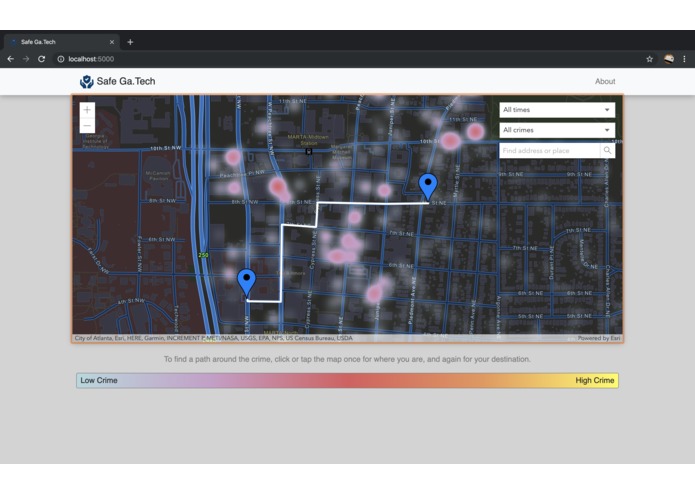Open the All crimes dropdown

point(557,130)
